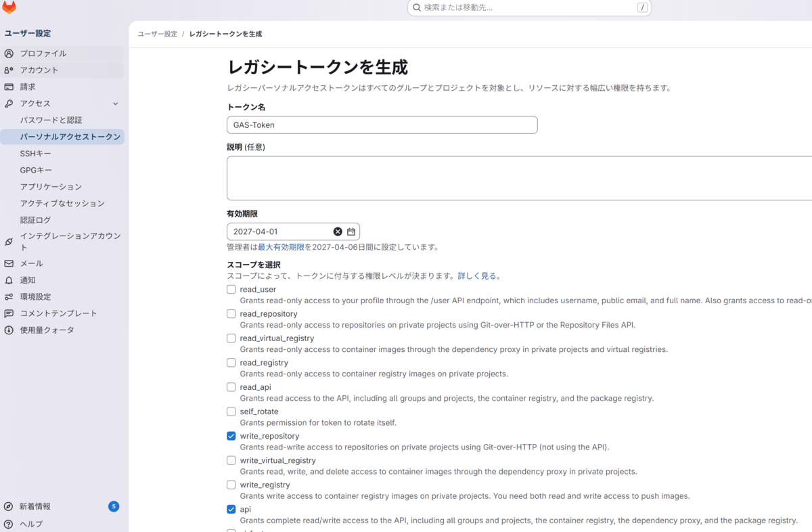Go to アプリケーション settings
The width and height of the screenshot is (812, 532).
pyautogui.click(x=62, y=187)
